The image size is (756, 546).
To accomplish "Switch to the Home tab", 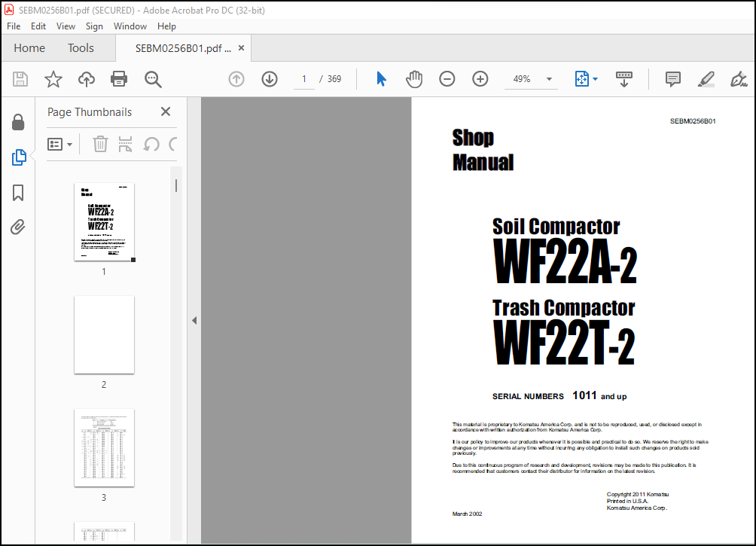I will 29,47.
